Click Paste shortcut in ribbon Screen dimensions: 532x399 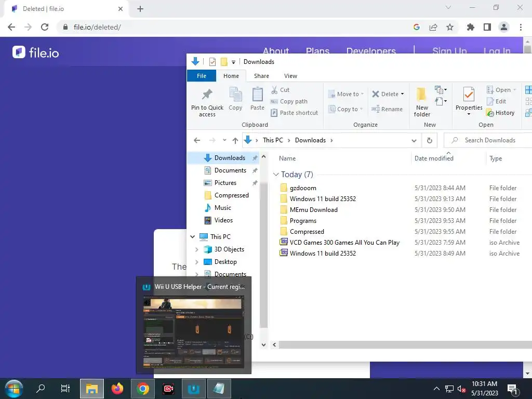tap(294, 113)
